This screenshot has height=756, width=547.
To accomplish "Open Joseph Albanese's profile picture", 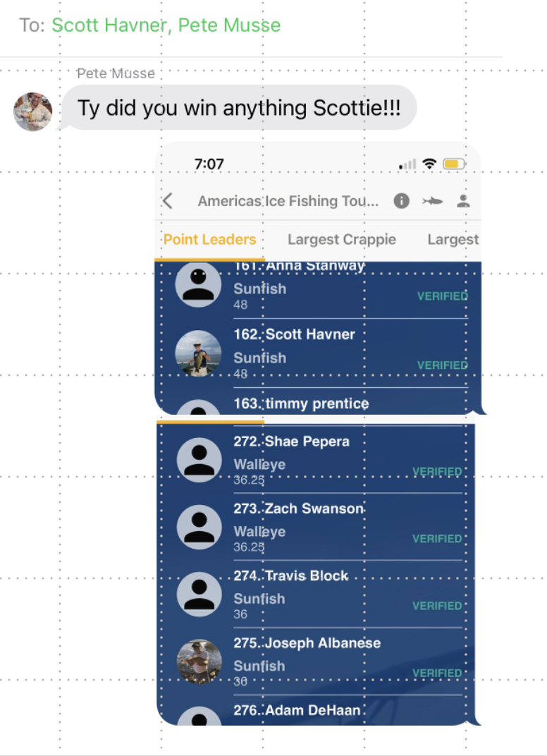I will [199, 661].
